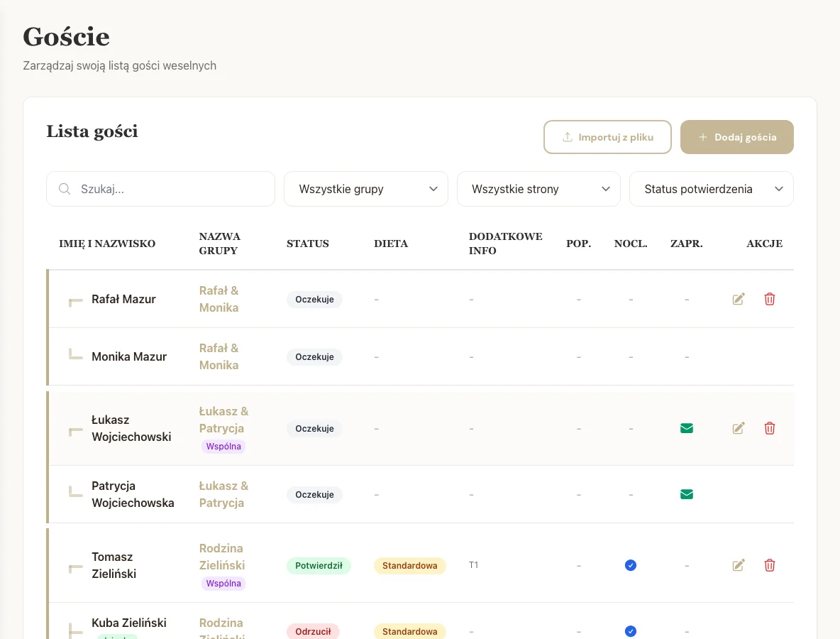
Task: Toggle accommodation checkmark for Tomasz Zieliński
Action: (631, 565)
